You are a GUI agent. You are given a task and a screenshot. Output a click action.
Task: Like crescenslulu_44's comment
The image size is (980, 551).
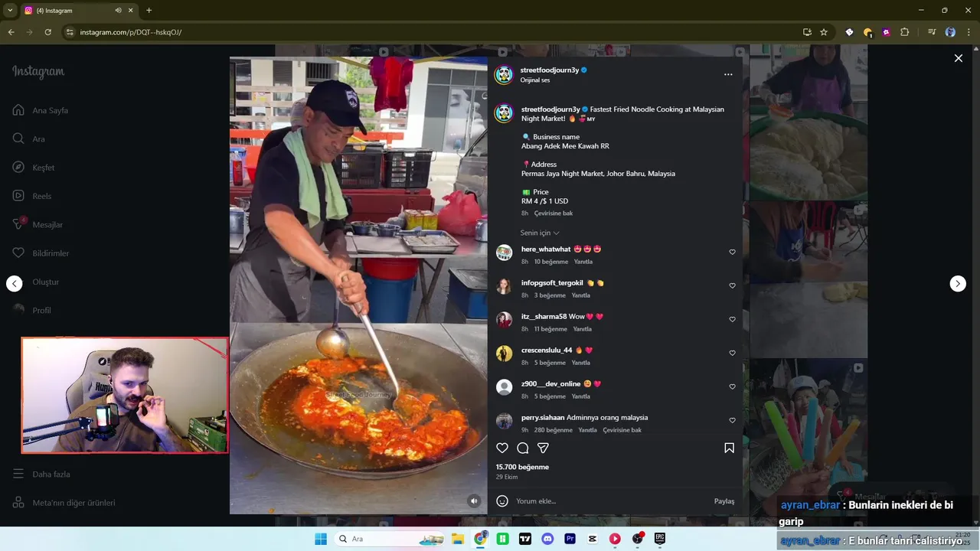point(732,353)
